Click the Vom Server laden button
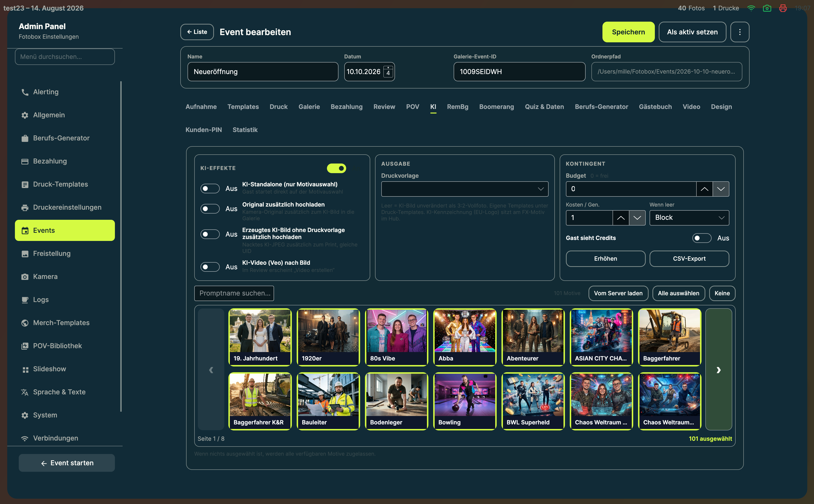 [618, 293]
